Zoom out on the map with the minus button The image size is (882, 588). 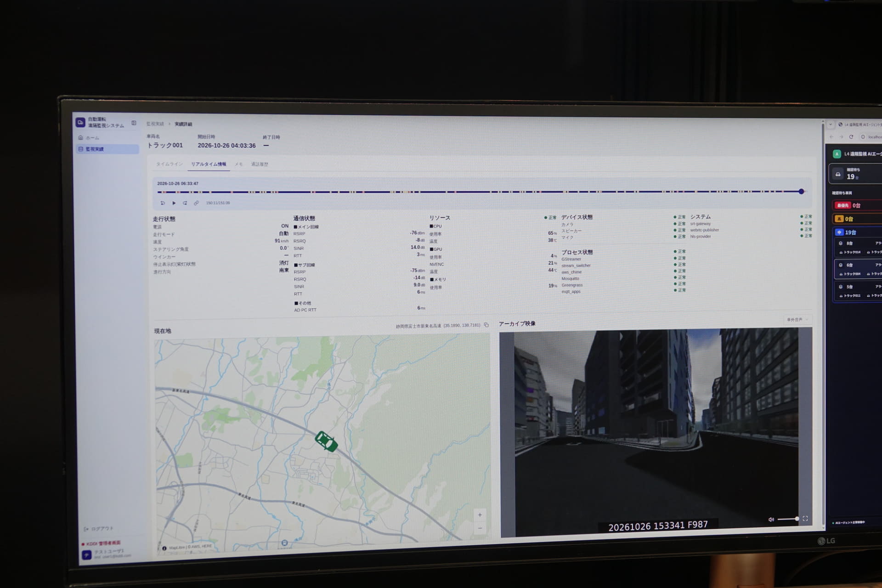tap(480, 528)
